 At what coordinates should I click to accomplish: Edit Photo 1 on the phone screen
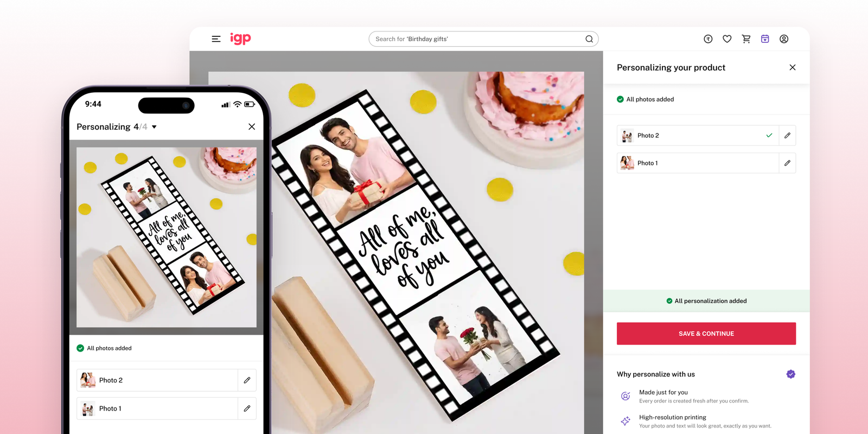click(247, 409)
